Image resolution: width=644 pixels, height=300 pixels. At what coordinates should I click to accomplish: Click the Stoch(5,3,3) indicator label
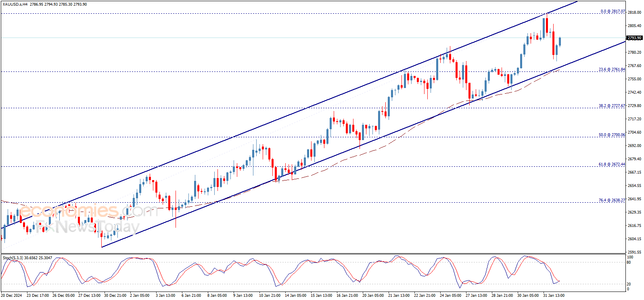click(x=13, y=258)
